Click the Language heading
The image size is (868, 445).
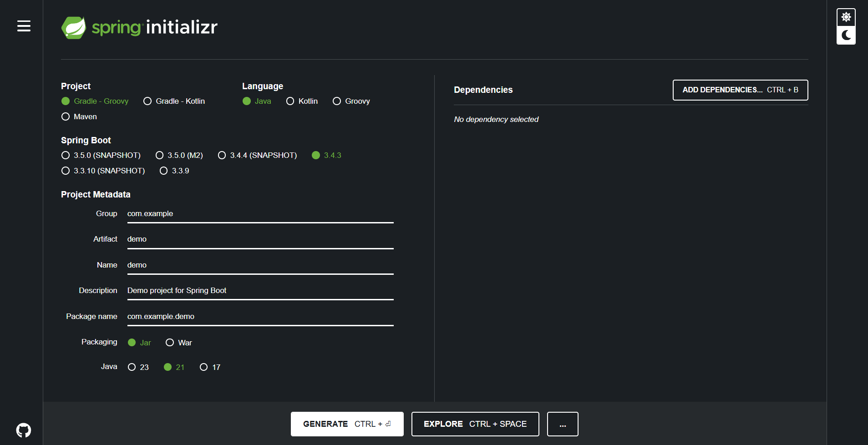[x=263, y=86]
